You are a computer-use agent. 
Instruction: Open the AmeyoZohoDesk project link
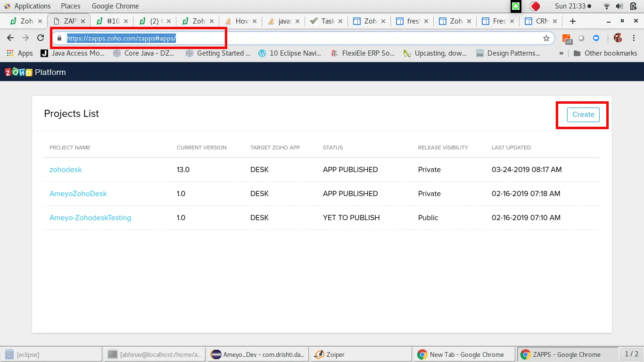click(x=78, y=194)
